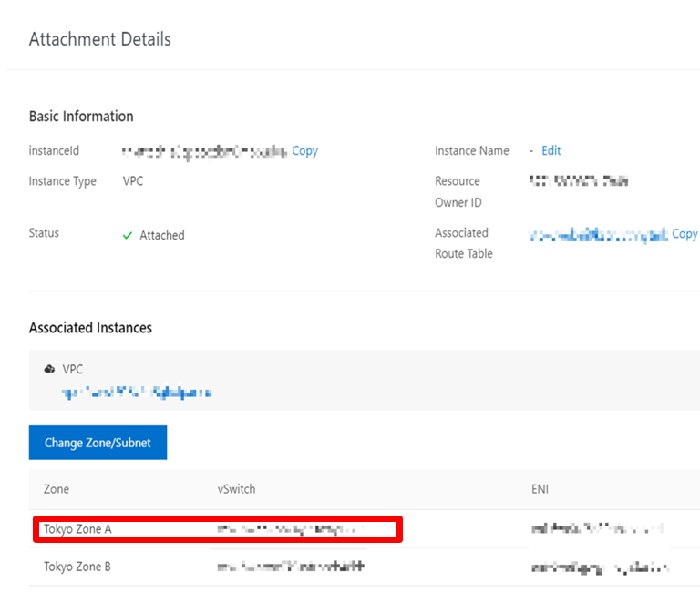The width and height of the screenshot is (700, 603).
Task: Click the blurred instanceId value
Action: (x=204, y=151)
